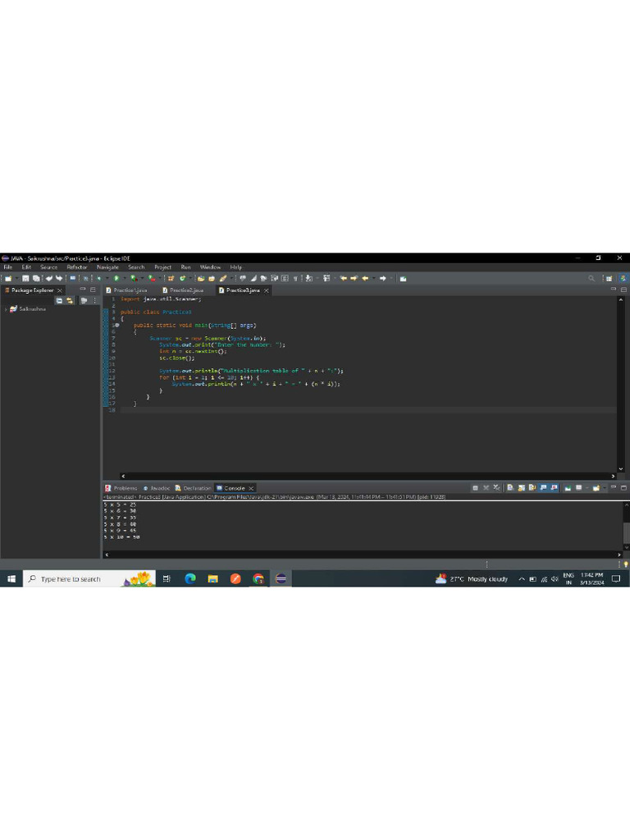Open the Run button dropdown arrow

[125, 279]
